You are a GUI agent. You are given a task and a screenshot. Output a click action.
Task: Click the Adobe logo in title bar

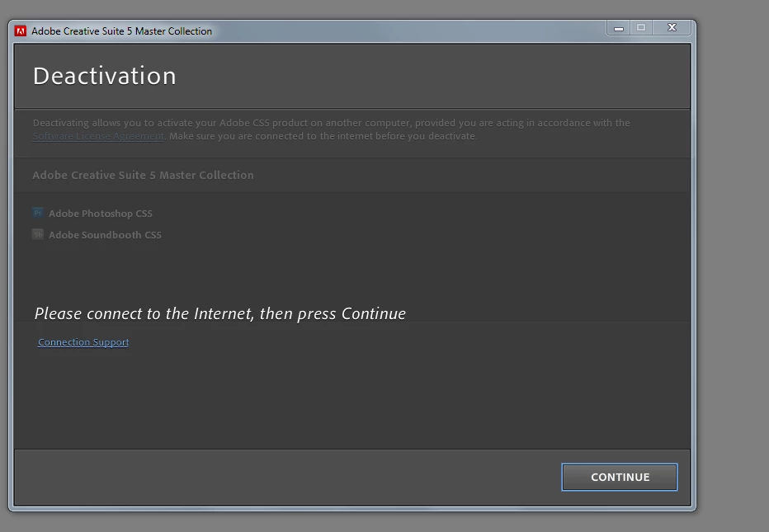click(20, 31)
